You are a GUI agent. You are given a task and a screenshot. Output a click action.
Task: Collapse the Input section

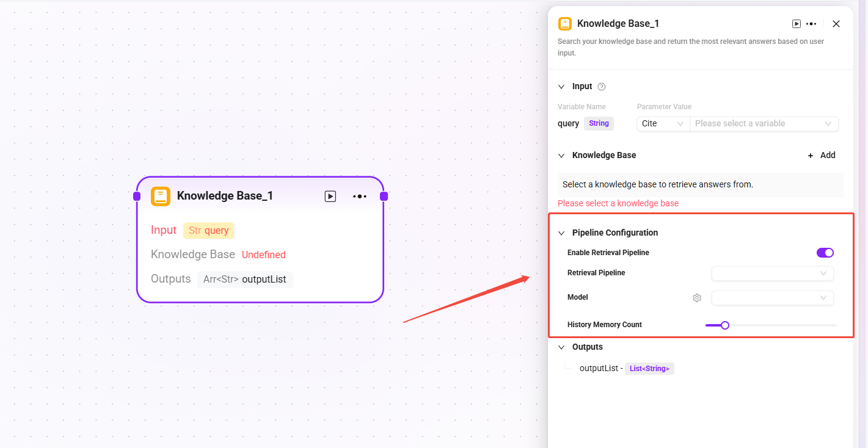click(x=561, y=87)
